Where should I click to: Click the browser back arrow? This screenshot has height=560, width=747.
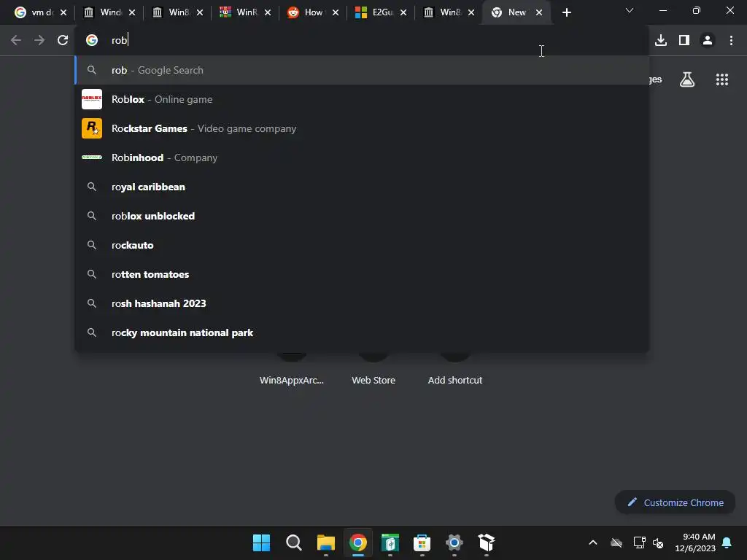pos(16,40)
